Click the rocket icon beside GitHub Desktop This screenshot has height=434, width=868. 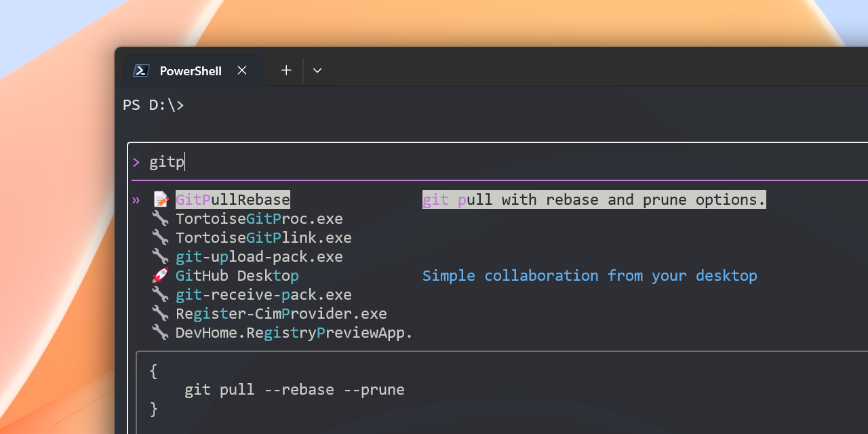(x=161, y=275)
